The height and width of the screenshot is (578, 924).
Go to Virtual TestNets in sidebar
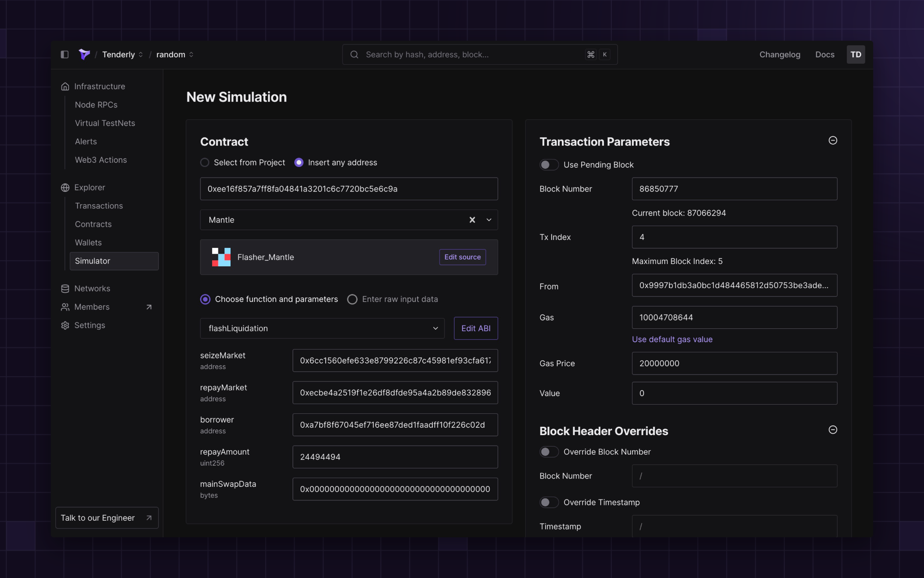[x=105, y=123]
